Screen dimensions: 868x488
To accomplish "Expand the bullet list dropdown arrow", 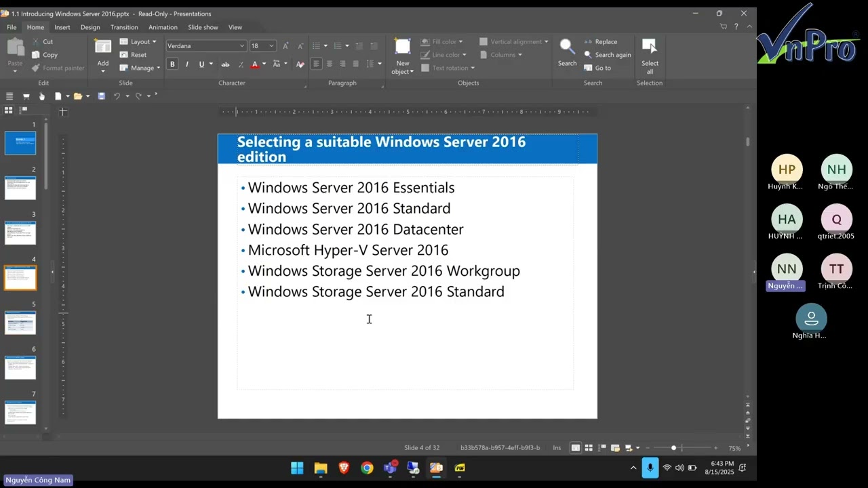I will [x=325, y=45].
